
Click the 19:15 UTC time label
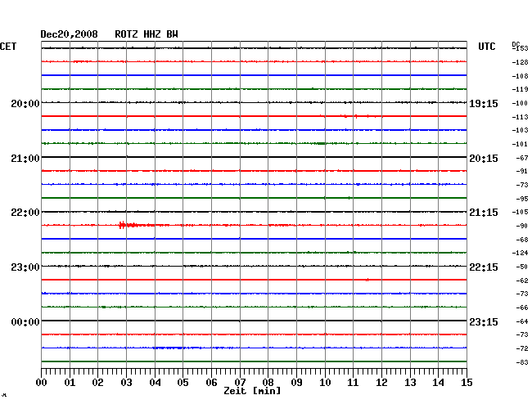coord(484,104)
